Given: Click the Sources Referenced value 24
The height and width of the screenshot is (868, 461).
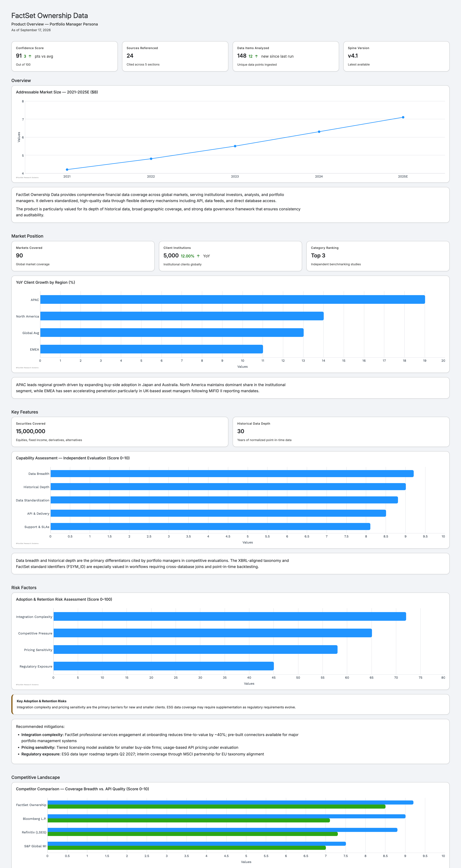Looking at the screenshot, I should (130, 56).
